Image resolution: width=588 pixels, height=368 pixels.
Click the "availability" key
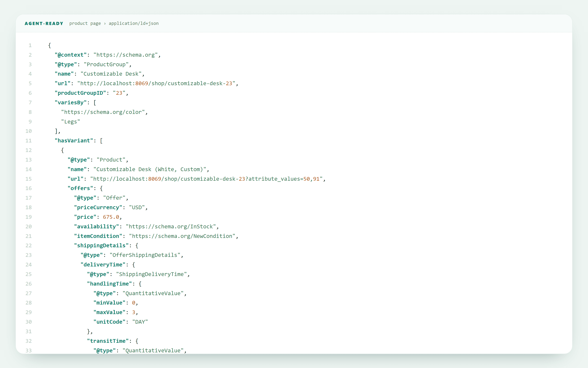point(96,226)
